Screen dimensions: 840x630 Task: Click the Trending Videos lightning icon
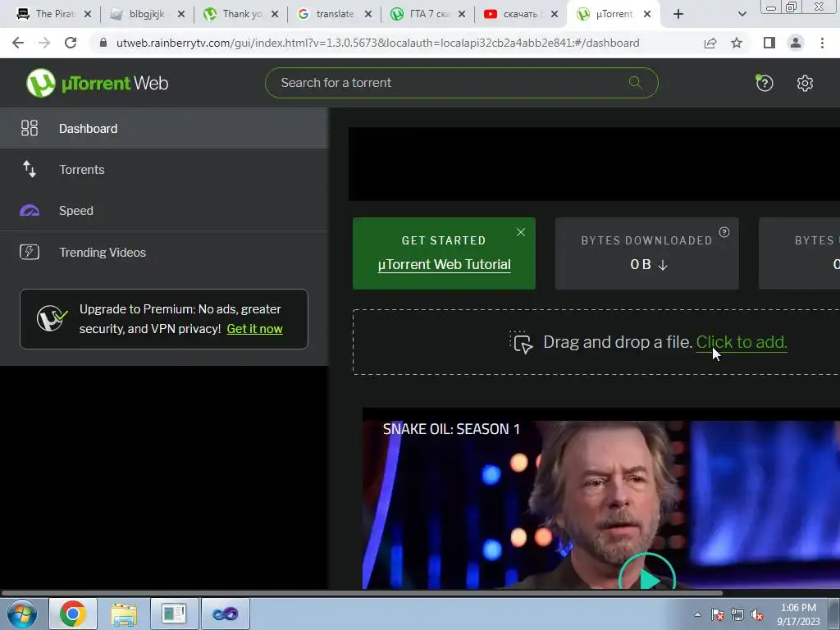(30, 252)
